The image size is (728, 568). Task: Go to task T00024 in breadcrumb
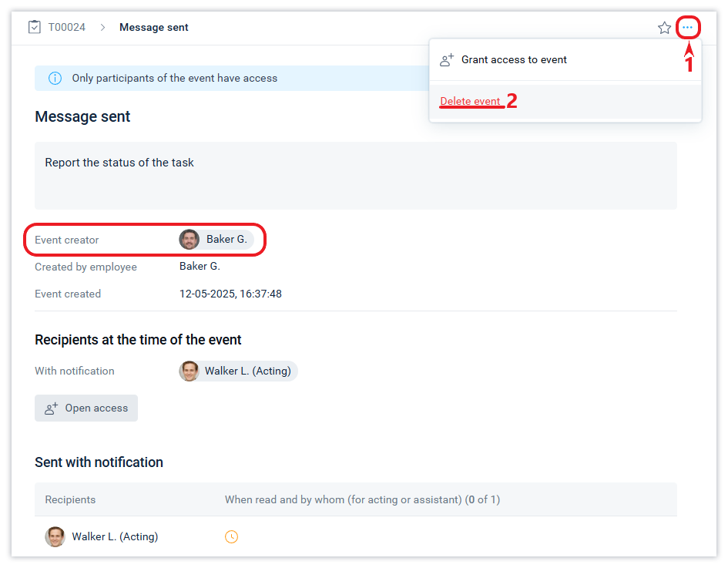point(67,27)
